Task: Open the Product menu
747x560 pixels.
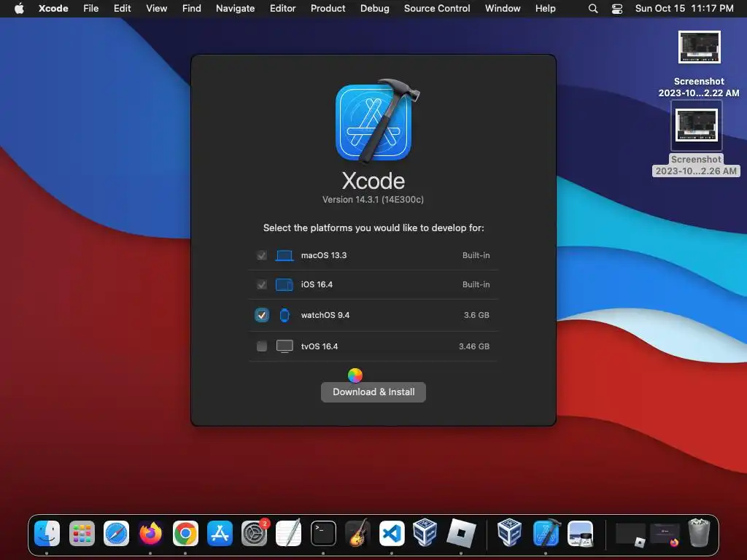Action: point(328,8)
